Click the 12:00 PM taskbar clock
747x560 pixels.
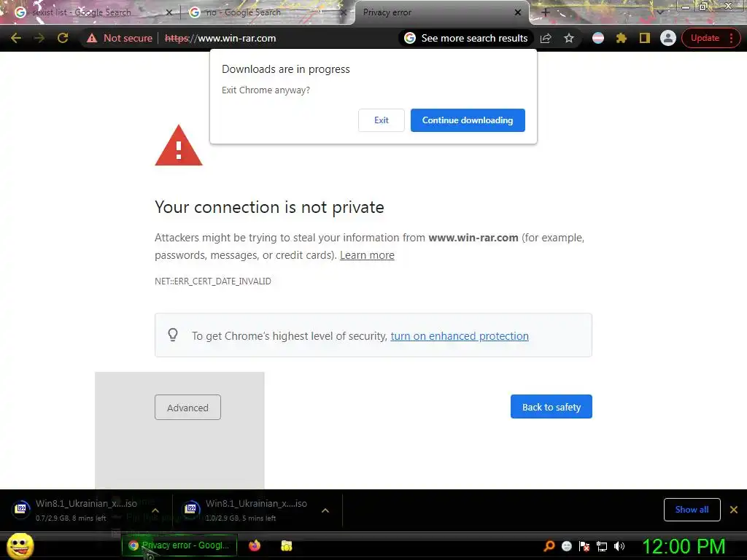tap(684, 546)
